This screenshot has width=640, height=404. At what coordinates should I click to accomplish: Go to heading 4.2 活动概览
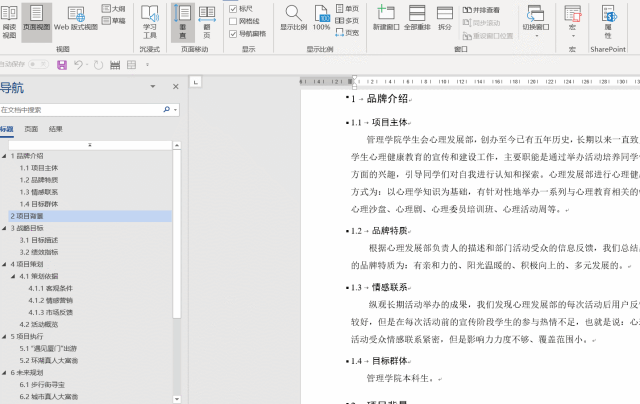[39, 324]
